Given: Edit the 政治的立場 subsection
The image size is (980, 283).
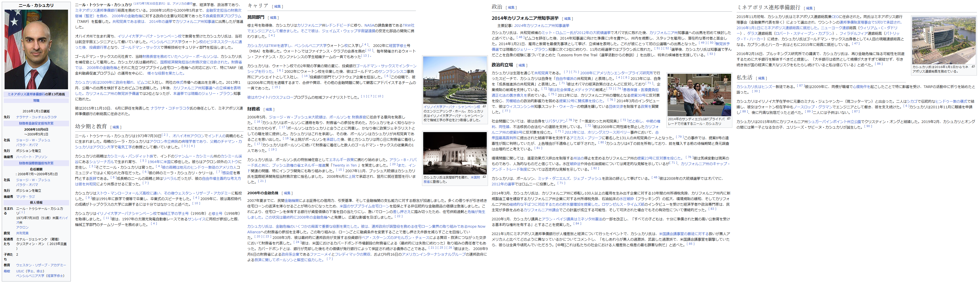Looking at the screenshot, I should pyautogui.click(x=521, y=65).
